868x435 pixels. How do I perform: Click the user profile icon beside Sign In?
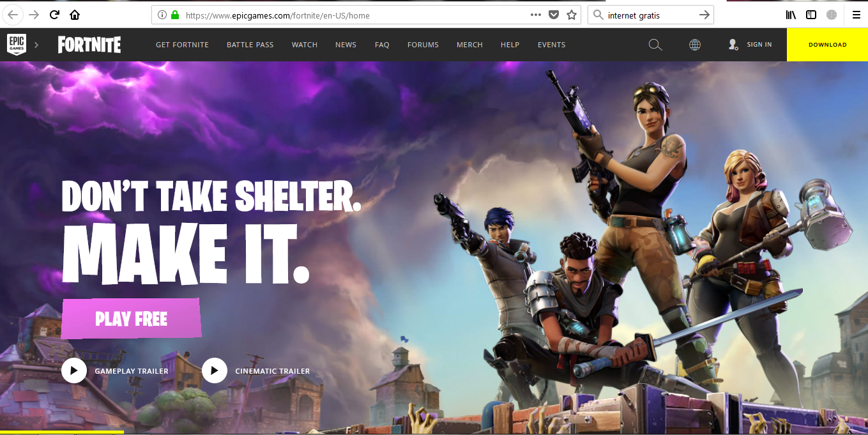pos(733,45)
